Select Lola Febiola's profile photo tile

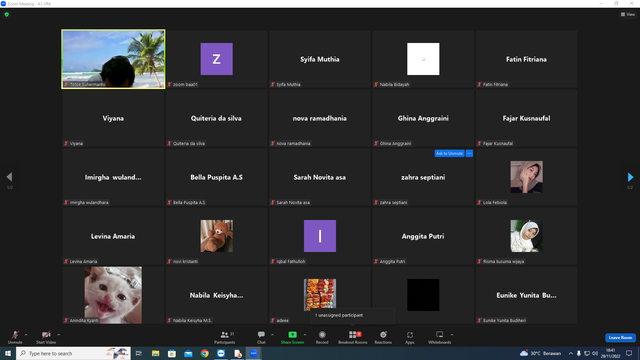(x=526, y=177)
